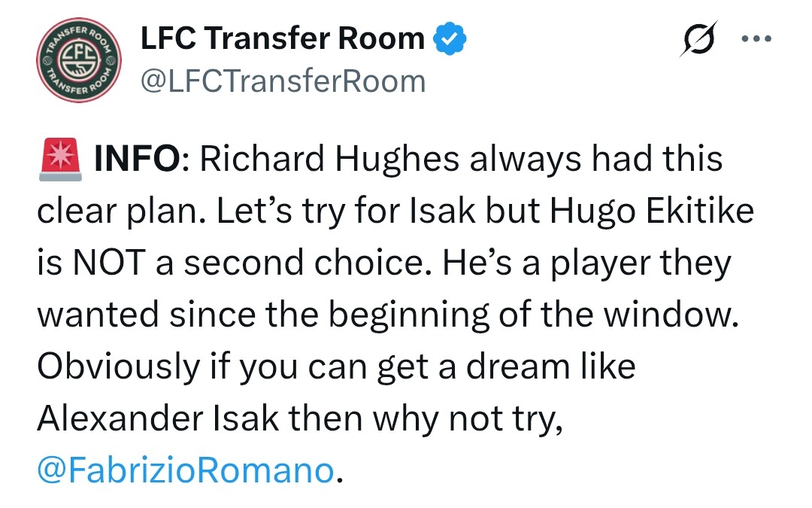This screenshot has width=812, height=508.
Task: Click the @LFCTransferRoom handle
Action: click(x=283, y=81)
